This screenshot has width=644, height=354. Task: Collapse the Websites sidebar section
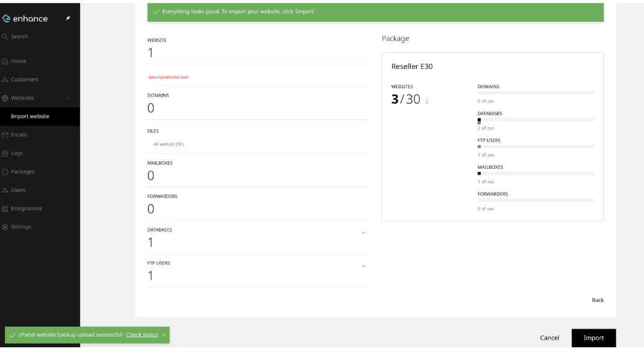(x=68, y=98)
